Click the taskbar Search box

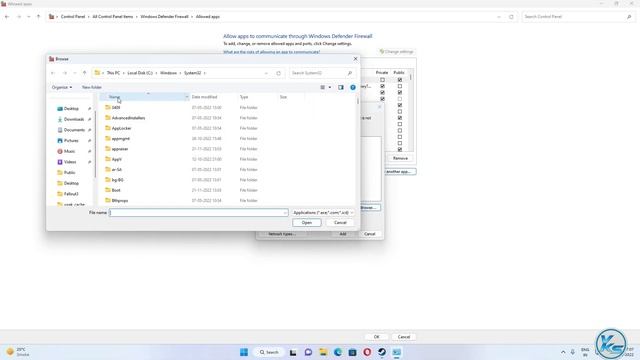click(269, 352)
